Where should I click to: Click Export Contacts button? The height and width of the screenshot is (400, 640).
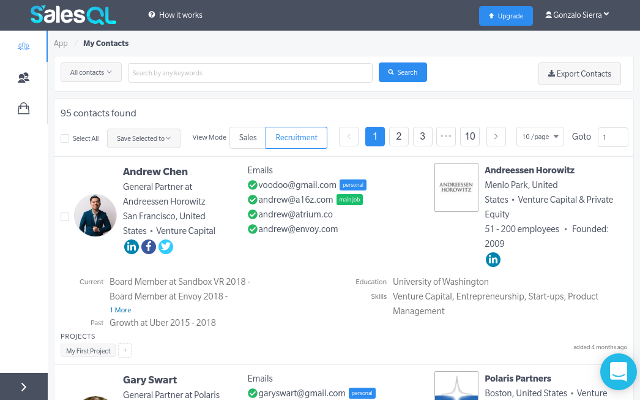point(579,73)
